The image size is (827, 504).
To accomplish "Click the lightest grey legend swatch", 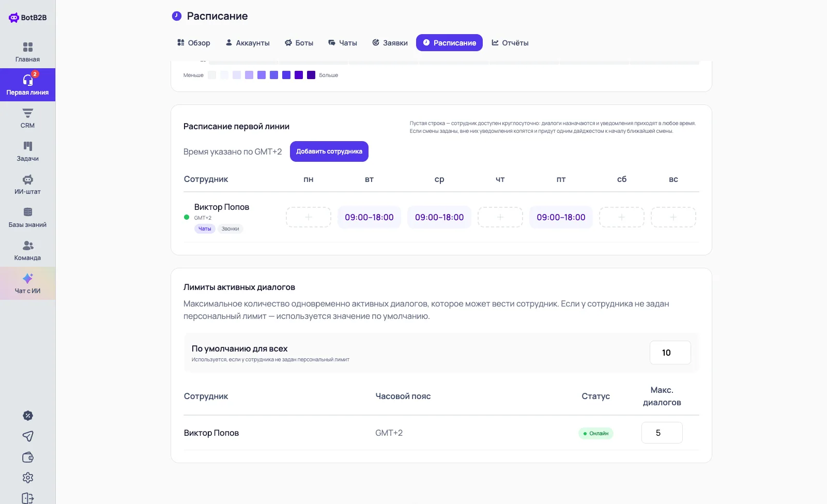I will click(212, 75).
